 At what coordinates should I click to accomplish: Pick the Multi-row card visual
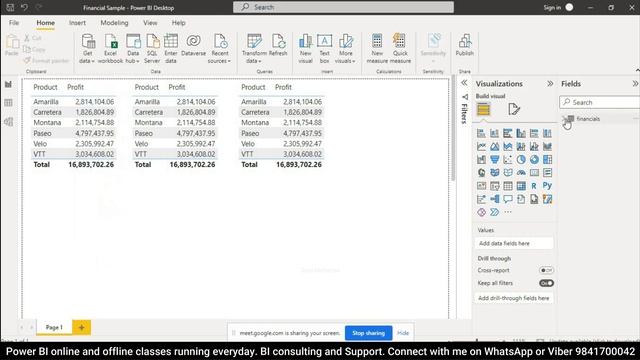click(547, 173)
